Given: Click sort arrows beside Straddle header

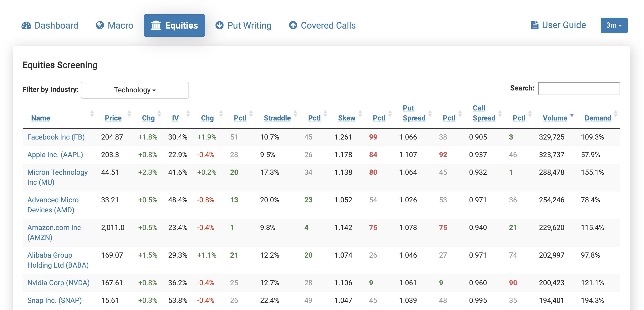Looking at the screenshot, I should coord(295,114).
